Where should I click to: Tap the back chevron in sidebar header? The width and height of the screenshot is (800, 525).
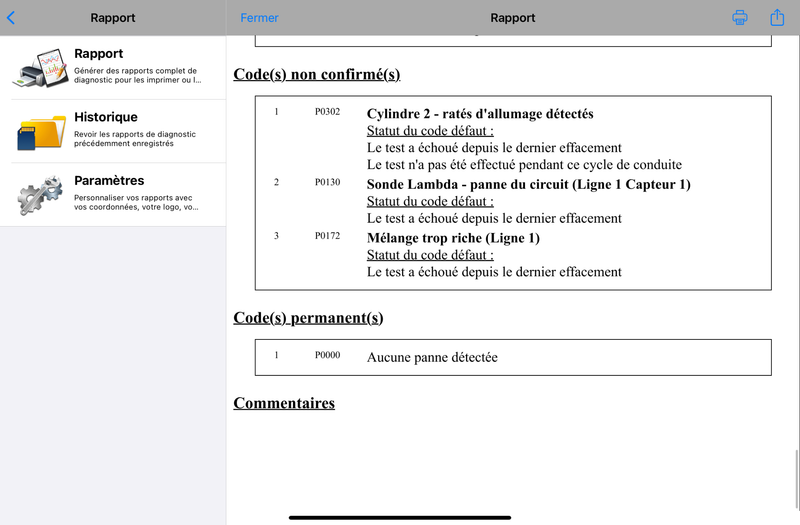click(11, 18)
